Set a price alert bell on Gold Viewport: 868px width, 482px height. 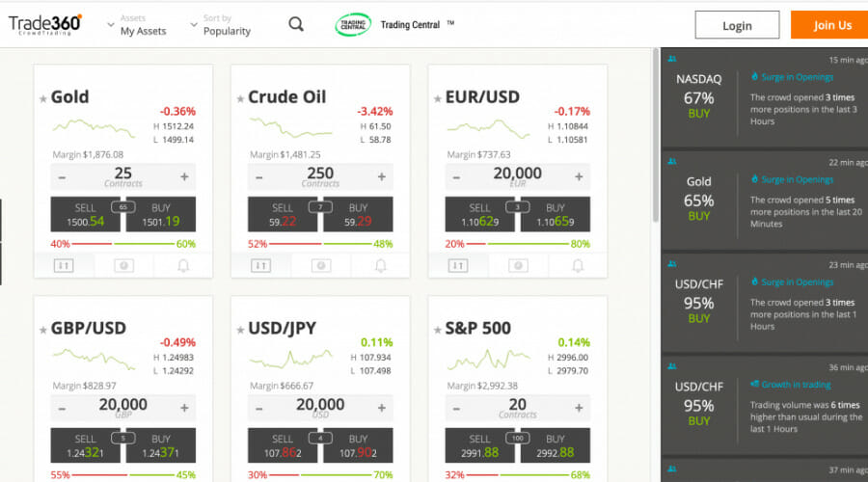(183, 266)
